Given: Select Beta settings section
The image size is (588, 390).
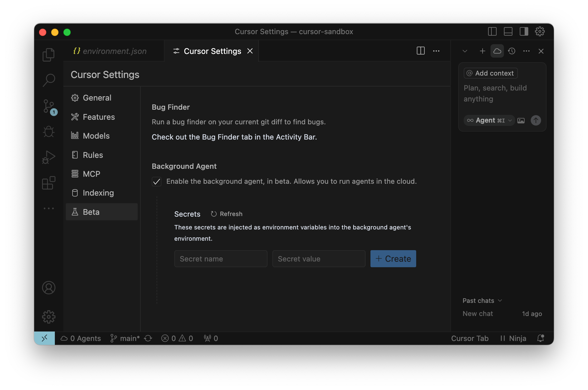Looking at the screenshot, I should 102,212.
